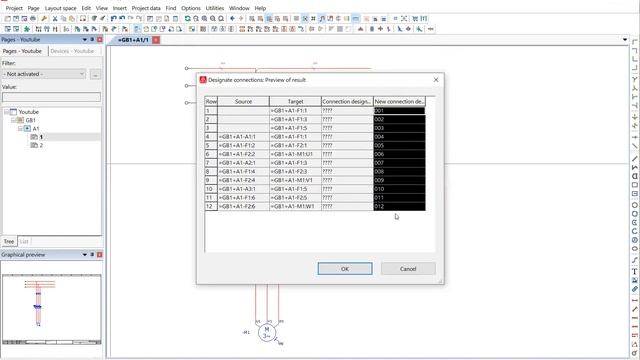The image size is (640, 360).
Task: Collapse the GB1 tree node
Action: tap(13, 120)
